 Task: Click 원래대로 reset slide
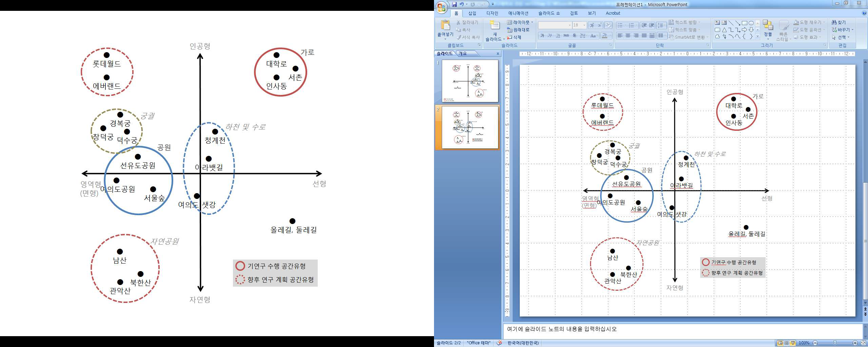pyautogui.click(x=518, y=30)
